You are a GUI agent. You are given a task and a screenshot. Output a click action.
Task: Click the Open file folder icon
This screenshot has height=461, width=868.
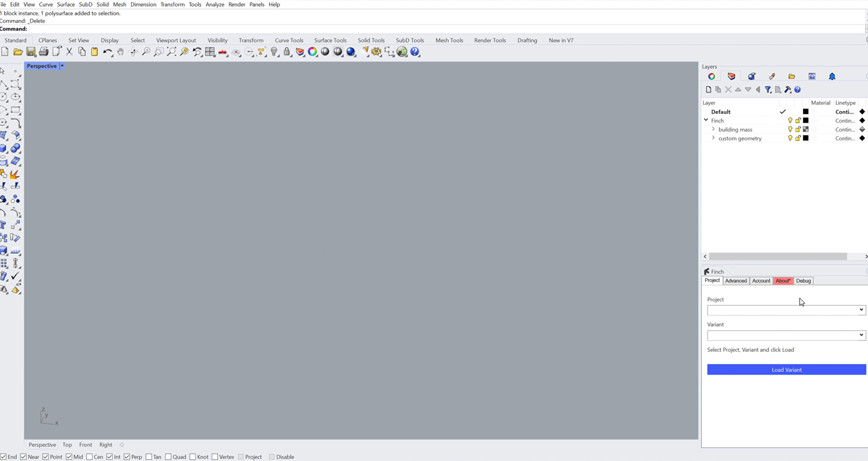click(18, 52)
